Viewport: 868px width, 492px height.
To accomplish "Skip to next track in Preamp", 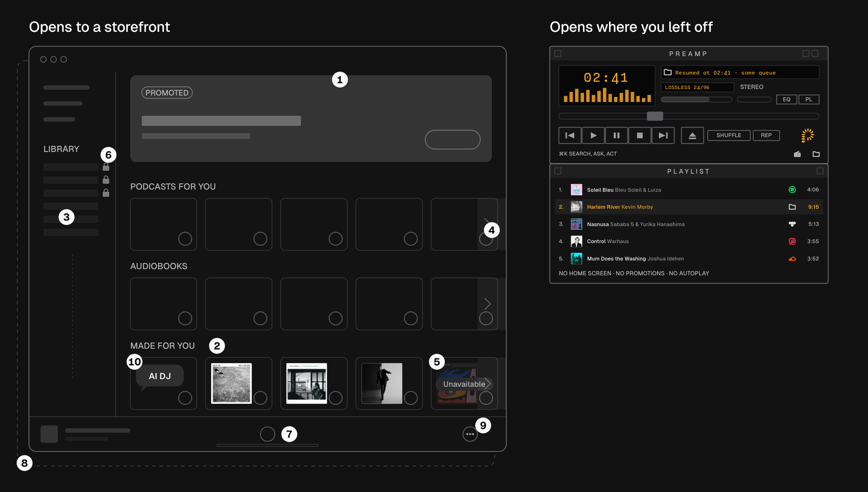I will (663, 135).
